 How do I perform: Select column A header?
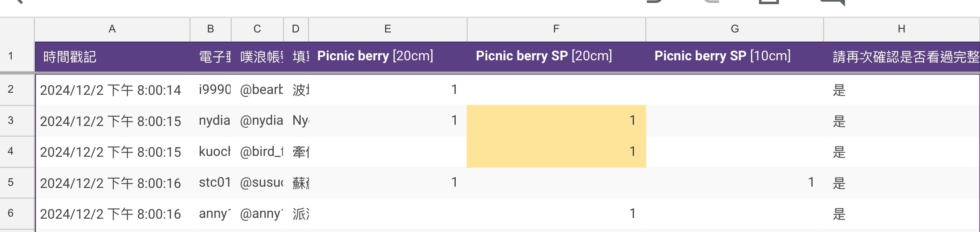tap(112, 29)
